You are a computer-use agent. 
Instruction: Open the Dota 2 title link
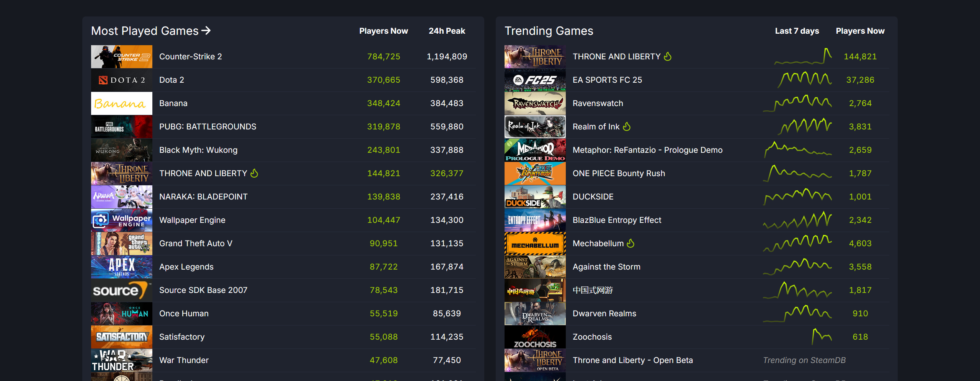[171, 80]
